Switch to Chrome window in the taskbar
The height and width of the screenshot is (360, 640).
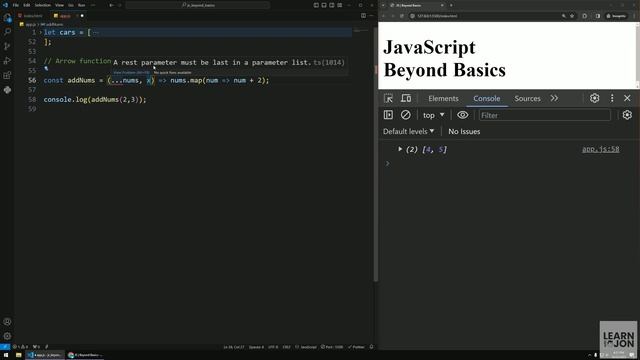[x=85, y=355]
